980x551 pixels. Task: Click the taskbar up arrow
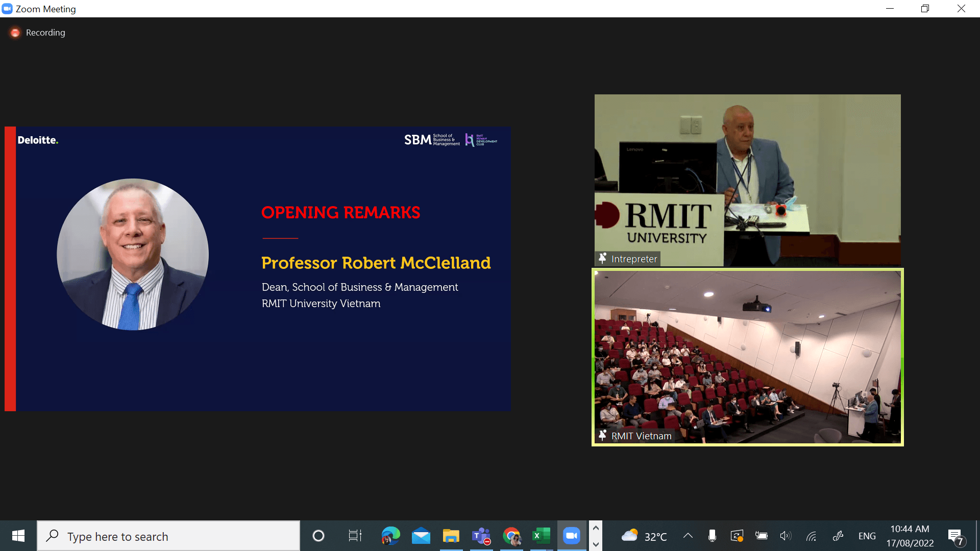596,528
